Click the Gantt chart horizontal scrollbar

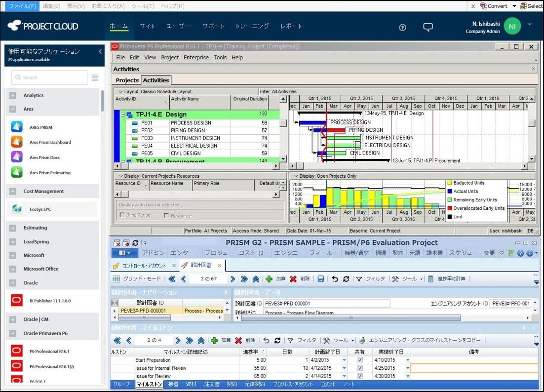409,166
